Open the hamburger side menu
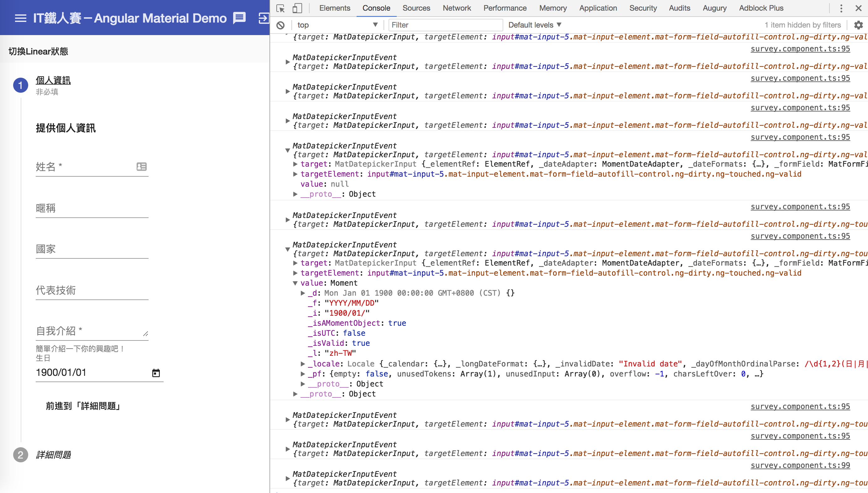The image size is (868, 493). (x=21, y=18)
